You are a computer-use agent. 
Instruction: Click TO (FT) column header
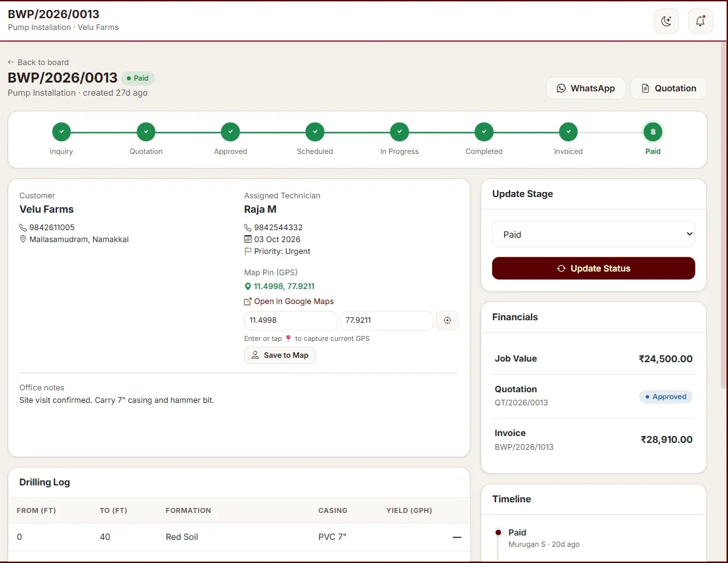pos(113,510)
